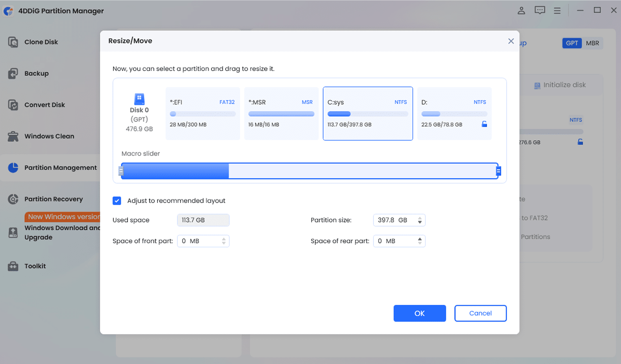The image size is (621, 364).
Task: Uncheck Adjust to recommended layout
Action: click(117, 201)
